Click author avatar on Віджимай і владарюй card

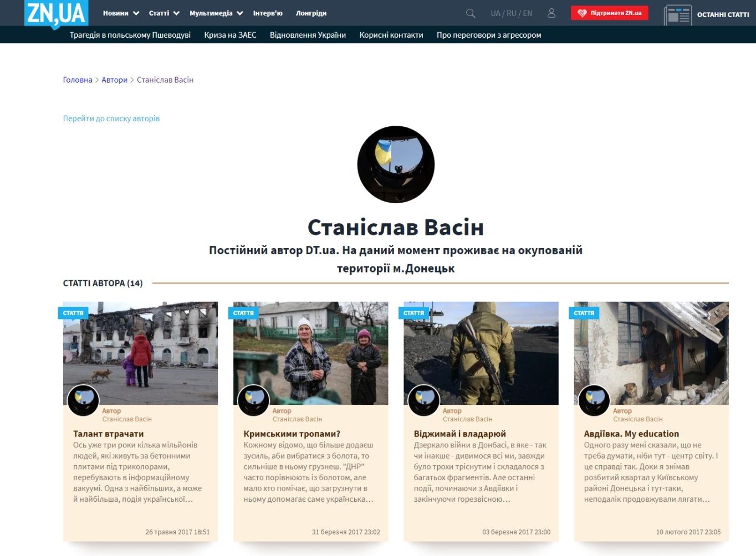(423, 400)
